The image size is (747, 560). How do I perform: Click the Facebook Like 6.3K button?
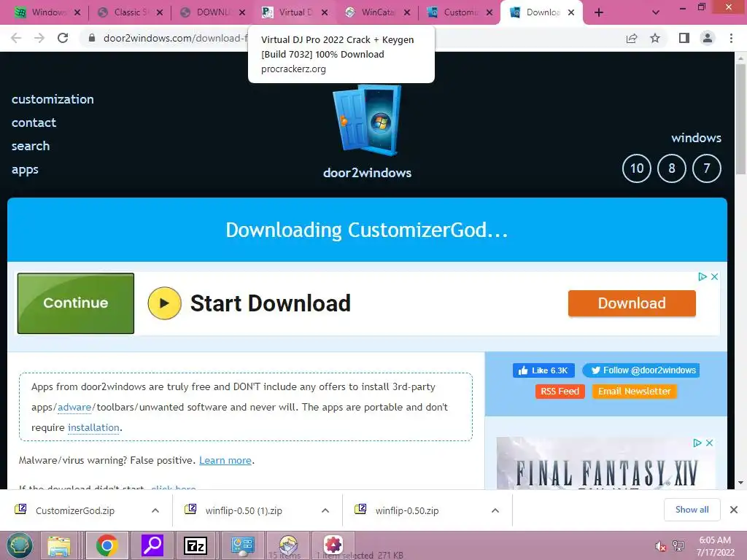click(543, 370)
